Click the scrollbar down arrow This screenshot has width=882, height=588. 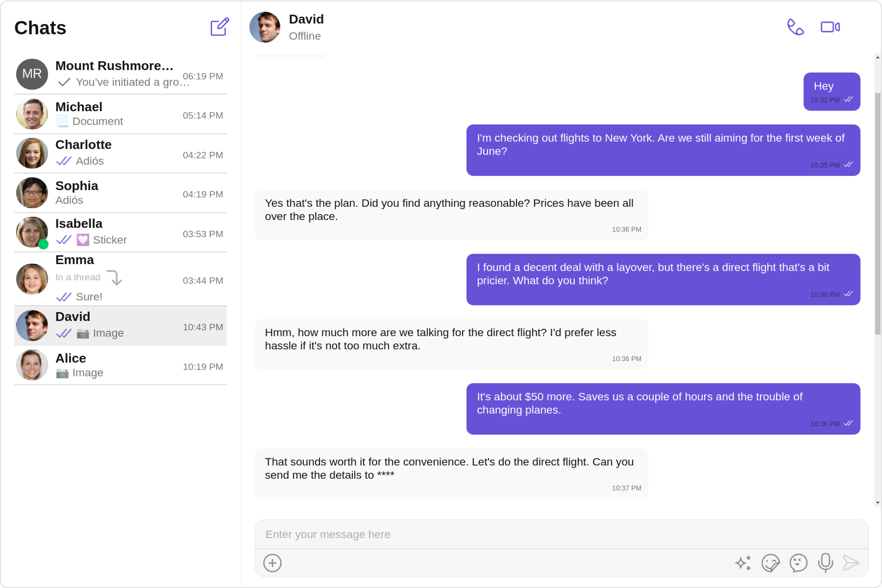click(x=878, y=503)
